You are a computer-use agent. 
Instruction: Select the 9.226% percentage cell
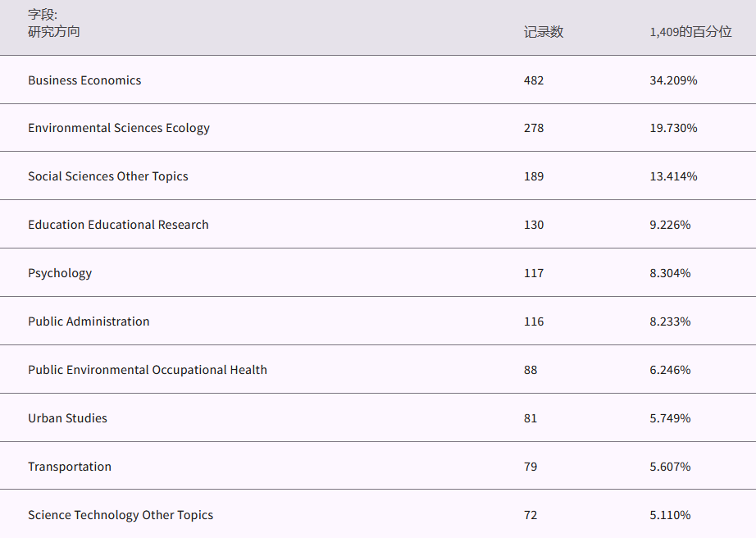coord(670,225)
